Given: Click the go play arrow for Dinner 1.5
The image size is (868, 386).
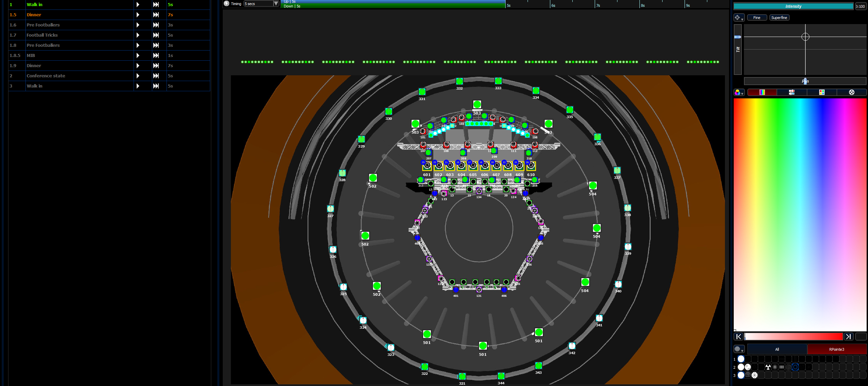Looking at the screenshot, I should click(x=138, y=15).
